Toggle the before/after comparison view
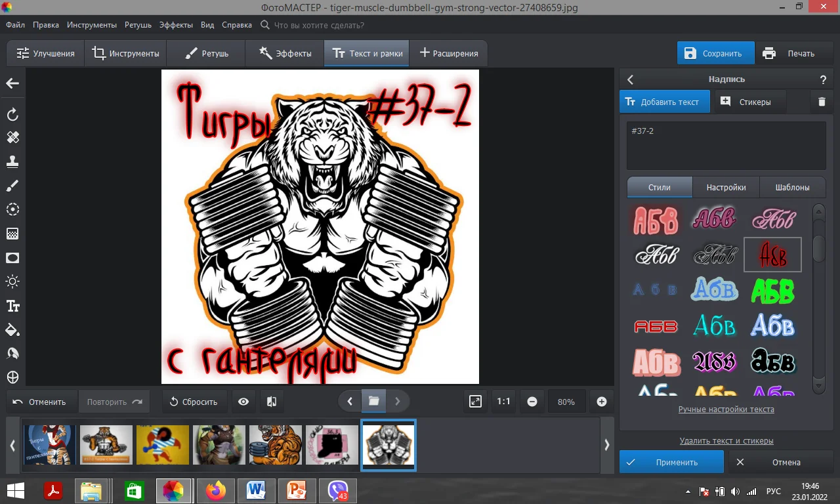The width and height of the screenshot is (840, 504). click(271, 402)
